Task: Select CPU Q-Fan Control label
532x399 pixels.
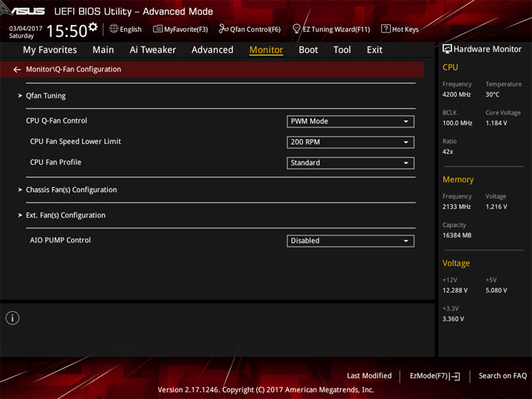Action: click(x=56, y=120)
